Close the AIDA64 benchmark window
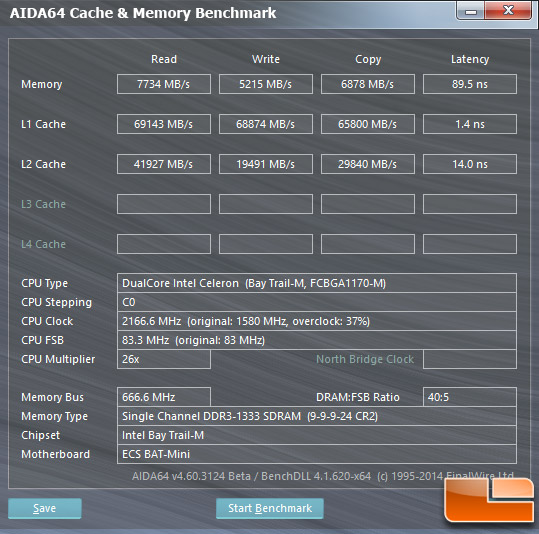539x534 pixels. tap(508, 10)
